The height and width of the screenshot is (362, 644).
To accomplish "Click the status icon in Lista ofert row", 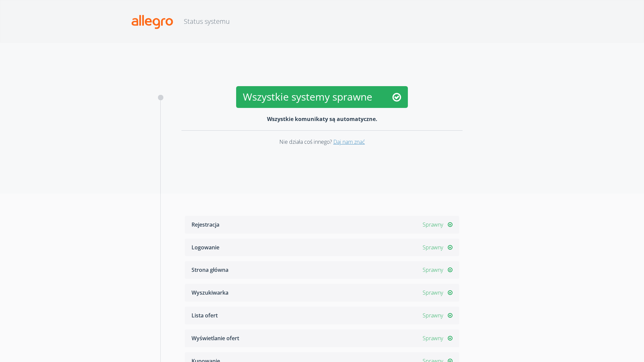I will (x=450, y=315).
